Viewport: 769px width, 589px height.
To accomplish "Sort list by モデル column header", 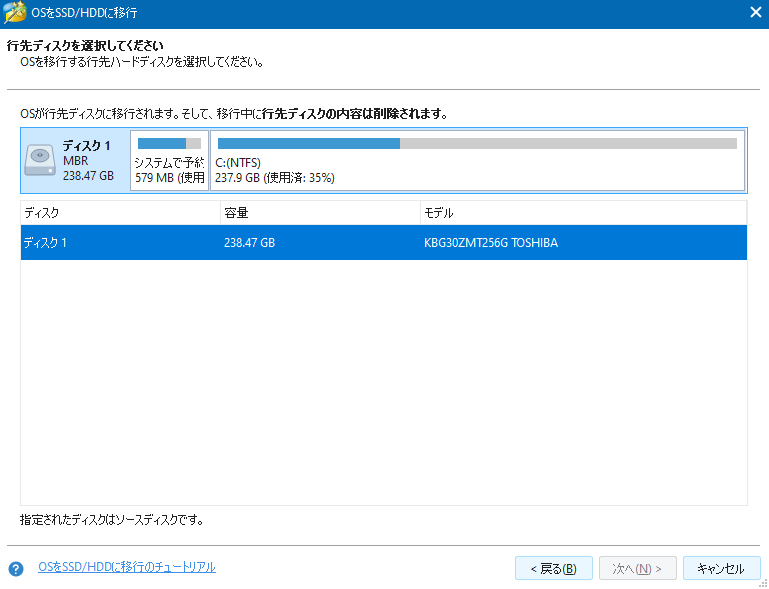I will (x=583, y=213).
